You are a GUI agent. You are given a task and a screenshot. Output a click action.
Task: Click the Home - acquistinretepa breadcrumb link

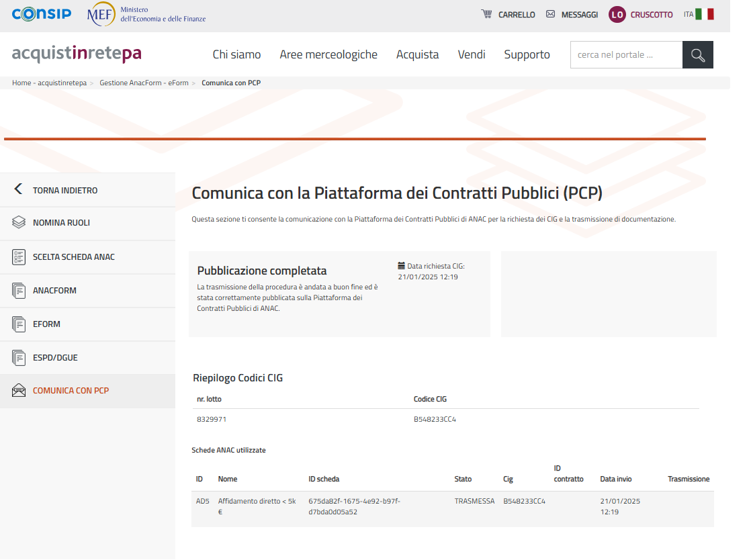point(49,83)
